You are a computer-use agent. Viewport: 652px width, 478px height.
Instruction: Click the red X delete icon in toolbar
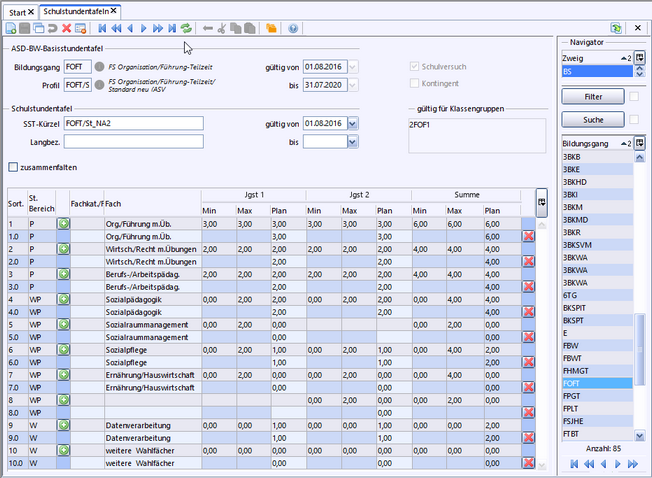click(x=66, y=29)
